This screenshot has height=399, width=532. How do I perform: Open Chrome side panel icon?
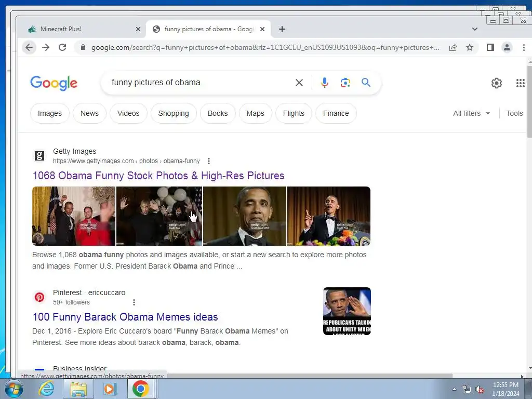490,47
